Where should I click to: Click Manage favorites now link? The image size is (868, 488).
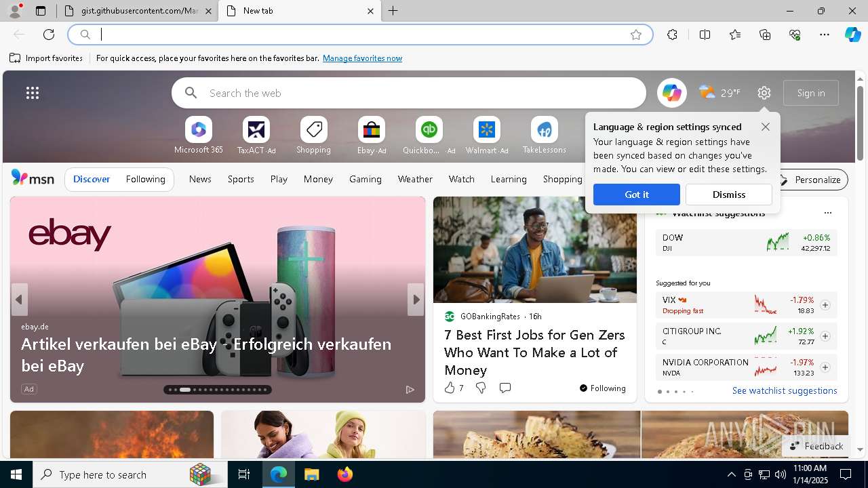[x=362, y=58]
